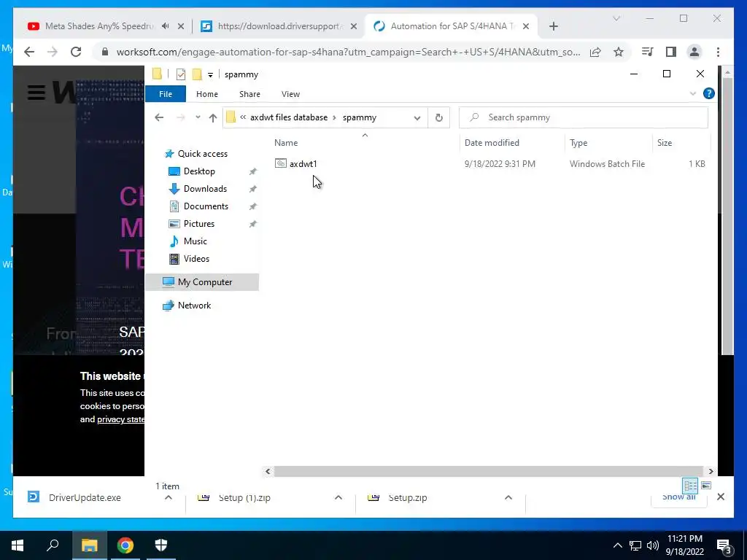Expand address bar history dropdown
This screenshot has height=560, width=747.
pyautogui.click(x=417, y=117)
